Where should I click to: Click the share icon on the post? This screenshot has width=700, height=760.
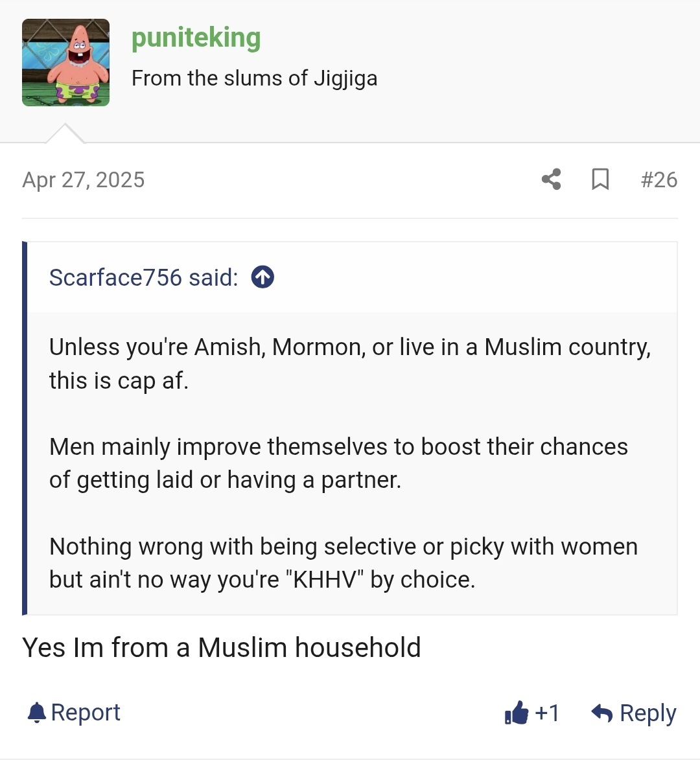(551, 179)
